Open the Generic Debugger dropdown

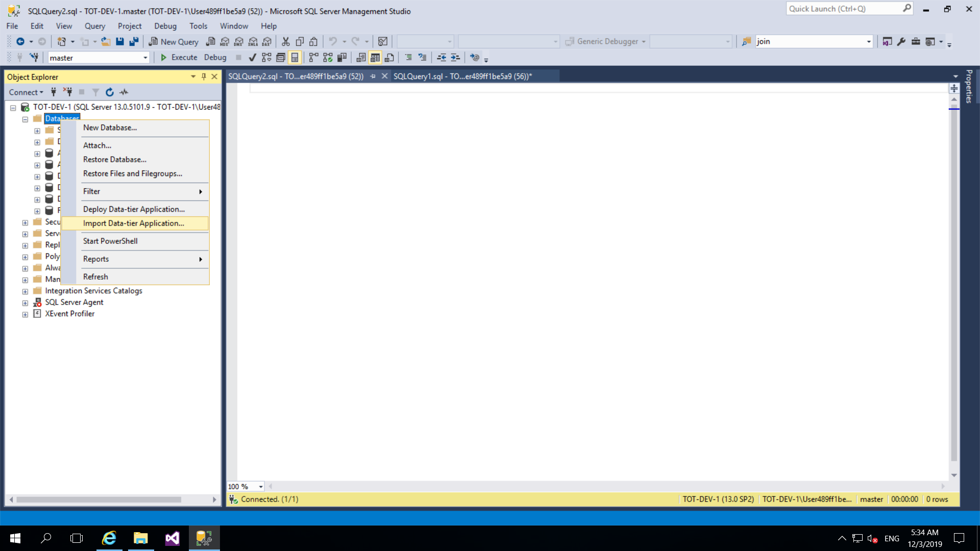click(644, 42)
